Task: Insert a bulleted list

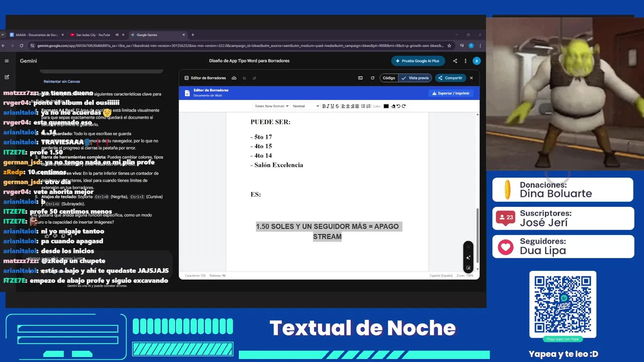Action: pos(363,106)
